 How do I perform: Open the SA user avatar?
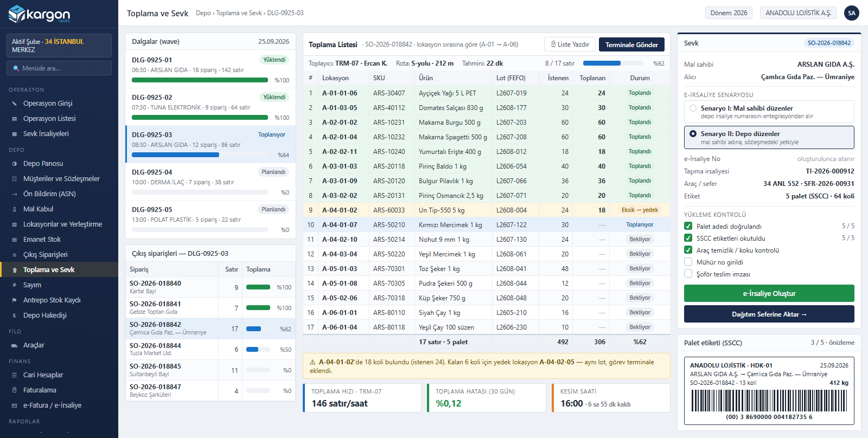852,13
